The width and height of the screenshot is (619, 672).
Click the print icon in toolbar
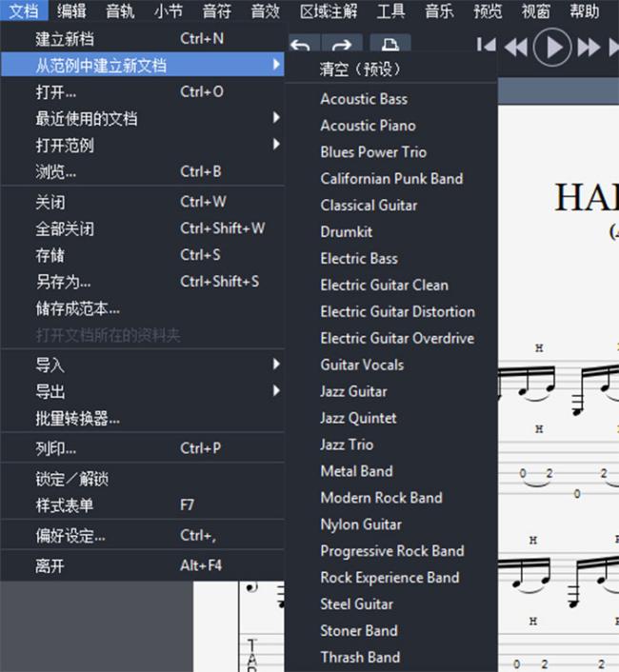click(389, 47)
